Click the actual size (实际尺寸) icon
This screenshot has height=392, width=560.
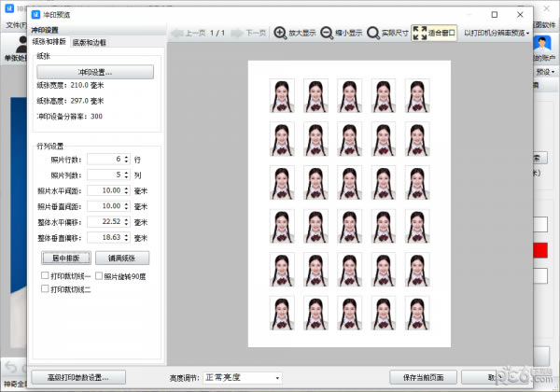point(373,33)
